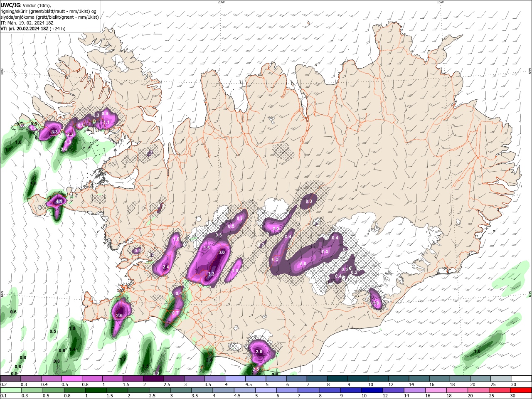
Task: Click the "25" label in lower rain legend
Action: pos(492,396)
